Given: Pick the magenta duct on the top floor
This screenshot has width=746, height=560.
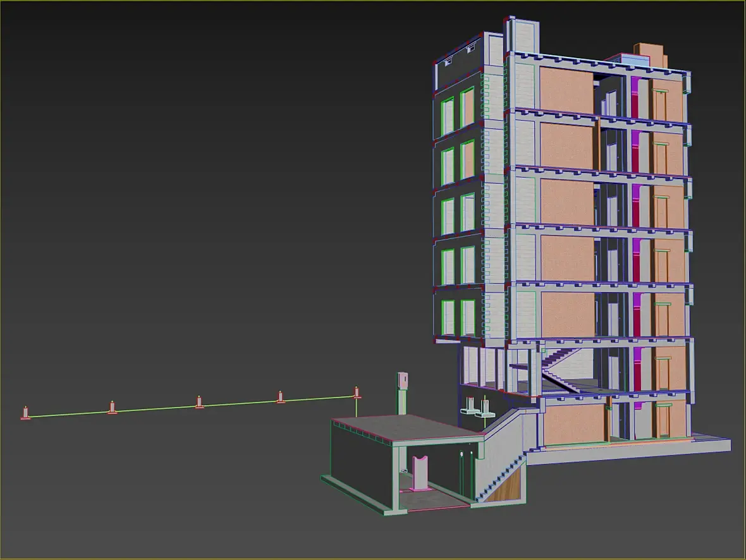Looking at the screenshot, I should (x=635, y=97).
